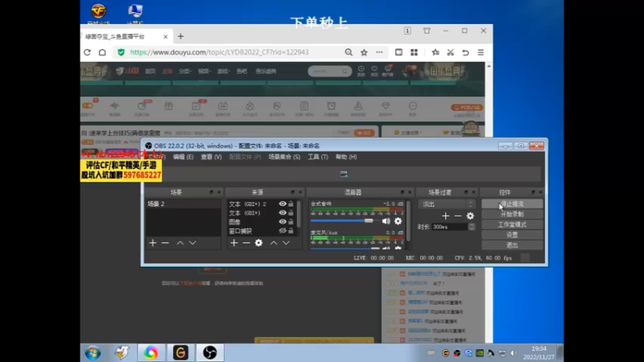Open the browser favorites star-list icon

436,52
